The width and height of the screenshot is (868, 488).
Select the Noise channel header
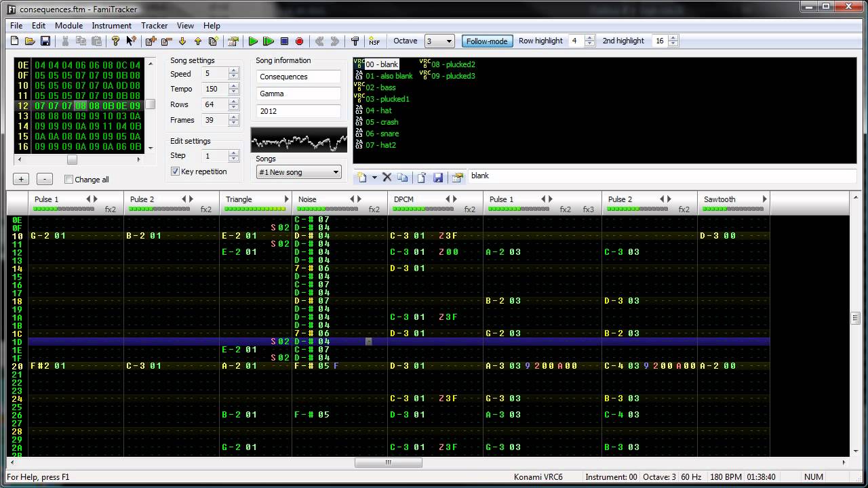click(x=340, y=203)
